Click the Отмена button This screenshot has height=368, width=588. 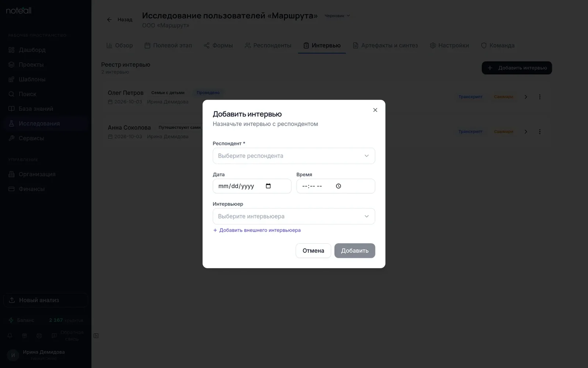313,251
